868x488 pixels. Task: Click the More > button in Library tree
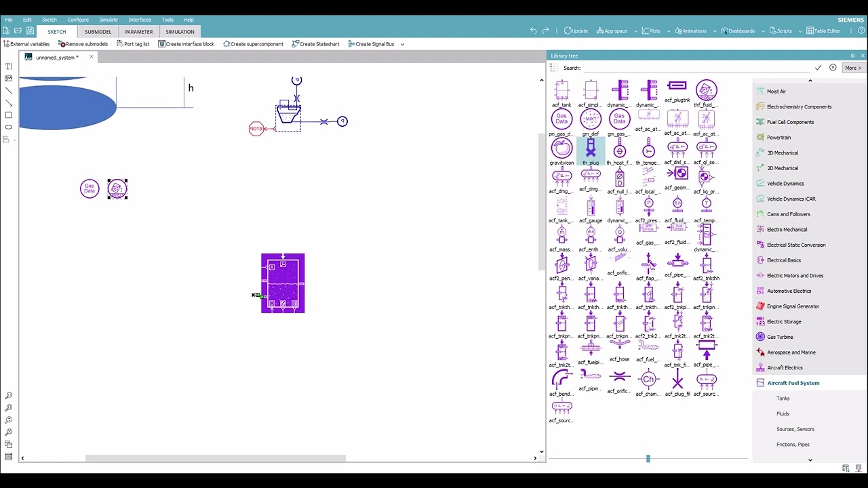coord(853,68)
